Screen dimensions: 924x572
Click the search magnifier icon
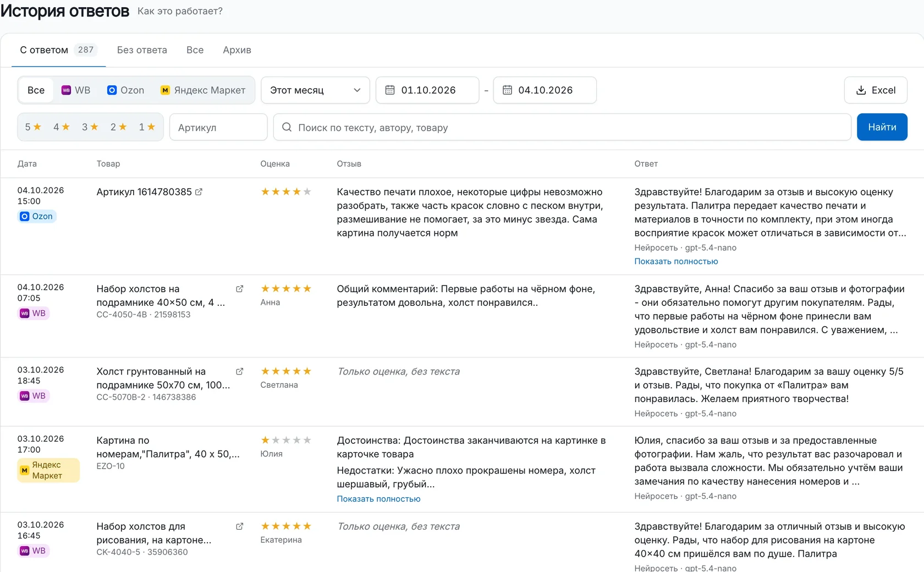click(287, 127)
